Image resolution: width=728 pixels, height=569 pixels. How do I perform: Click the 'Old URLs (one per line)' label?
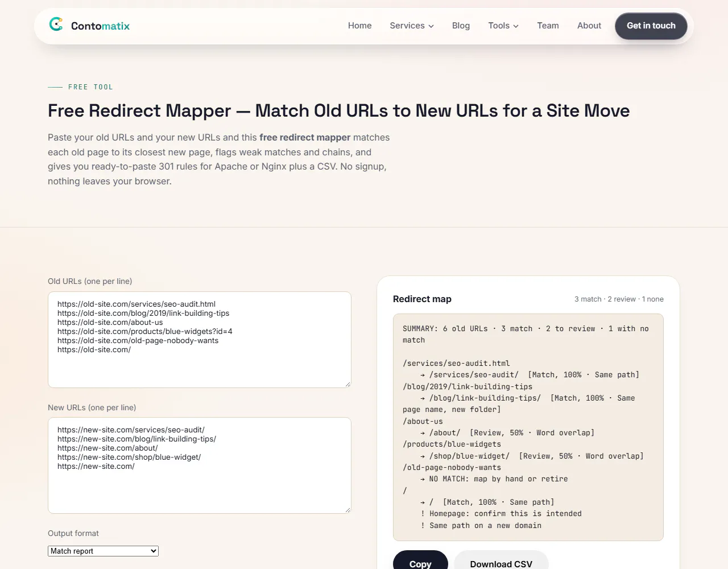point(90,282)
